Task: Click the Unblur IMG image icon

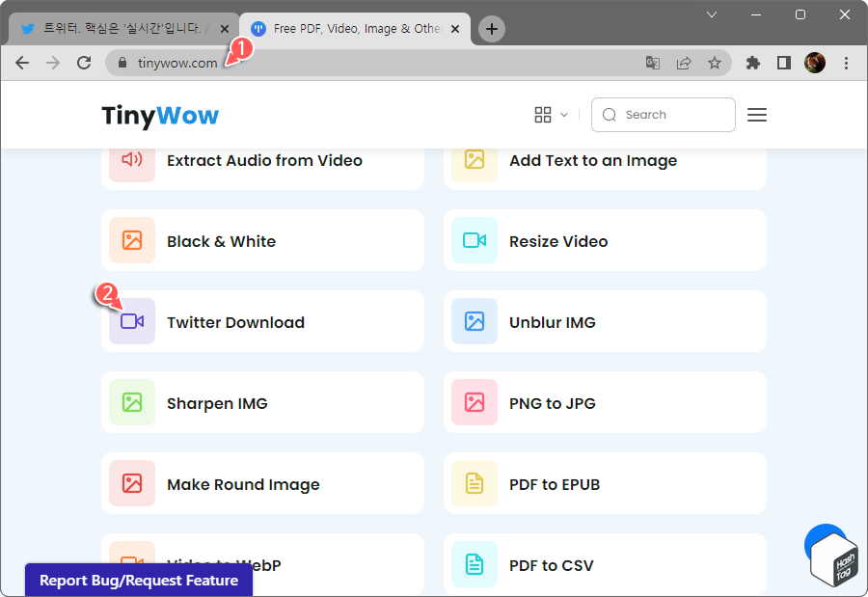Action: click(x=474, y=321)
